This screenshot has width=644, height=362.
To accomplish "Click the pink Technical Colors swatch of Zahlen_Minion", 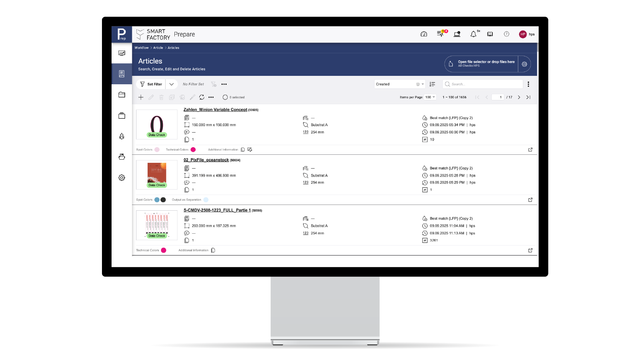I will [193, 150].
